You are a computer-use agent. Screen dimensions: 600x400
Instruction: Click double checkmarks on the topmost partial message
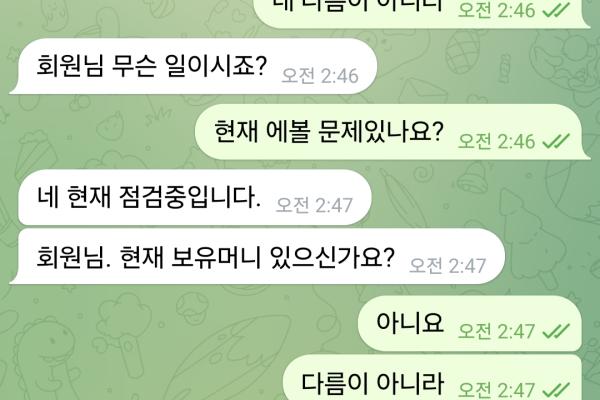(x=556, y=10)
